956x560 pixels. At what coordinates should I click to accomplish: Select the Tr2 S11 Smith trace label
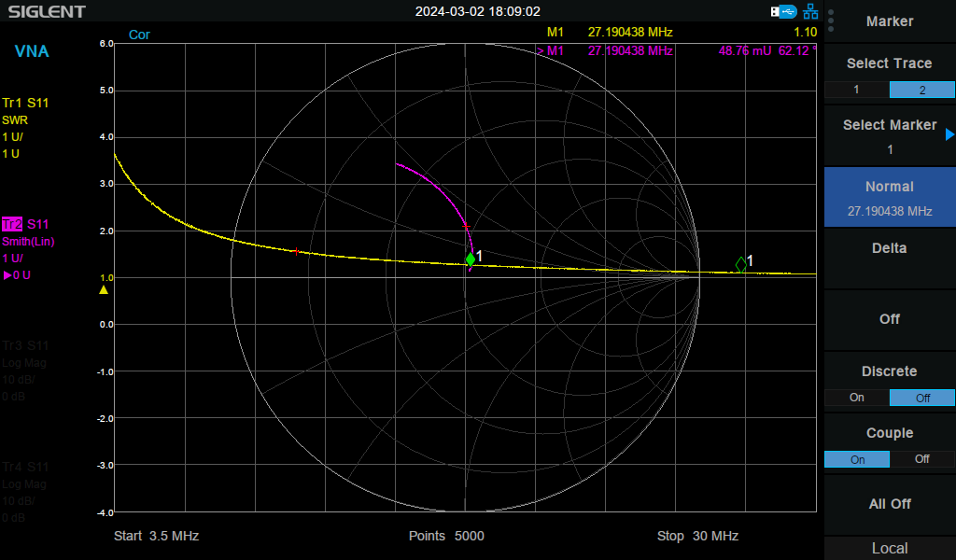tap(25, 224)
